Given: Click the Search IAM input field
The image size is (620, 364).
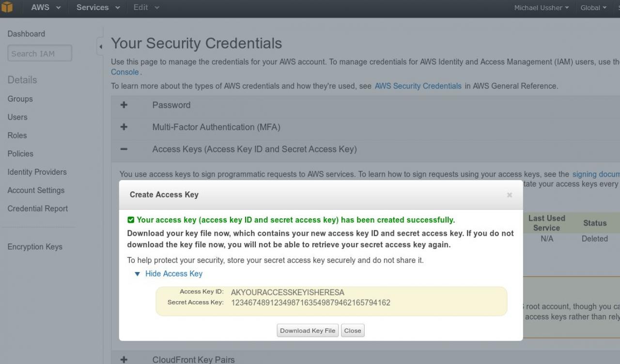Looking at the screenshot, I should pos(40,54).
